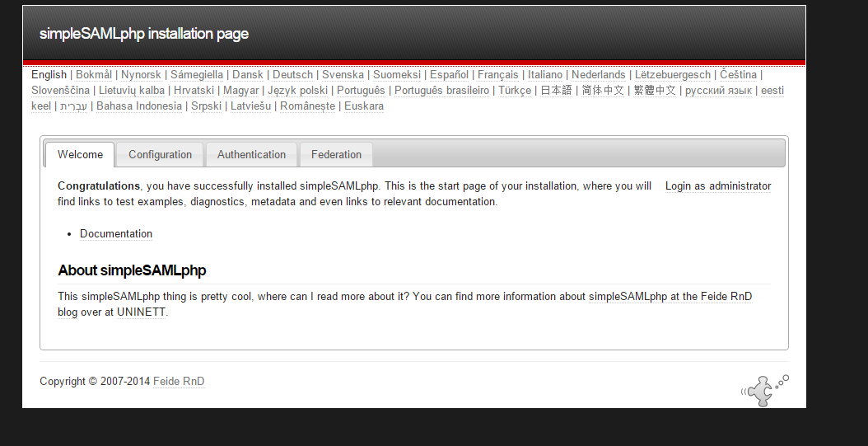This screenshot has height=446, width=868.
Task: Select Język polski language
Action: (x=298, y=91)
